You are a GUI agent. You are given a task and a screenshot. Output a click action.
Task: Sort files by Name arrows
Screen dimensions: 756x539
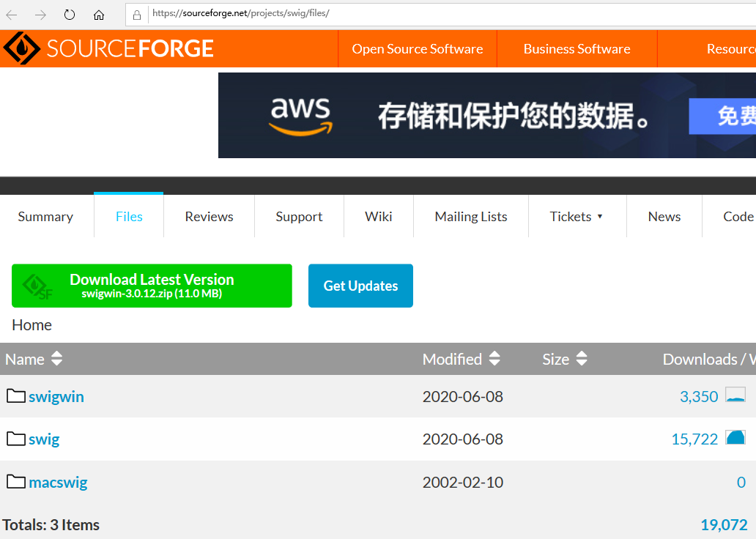pos(57,358)
